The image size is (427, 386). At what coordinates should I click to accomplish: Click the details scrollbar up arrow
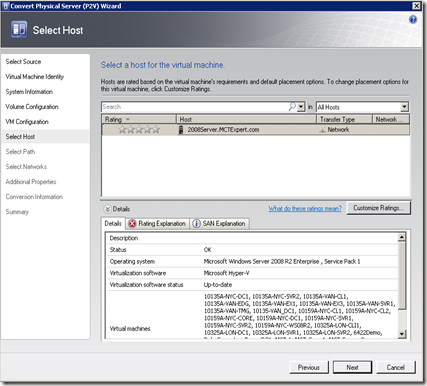pos(402,237)
